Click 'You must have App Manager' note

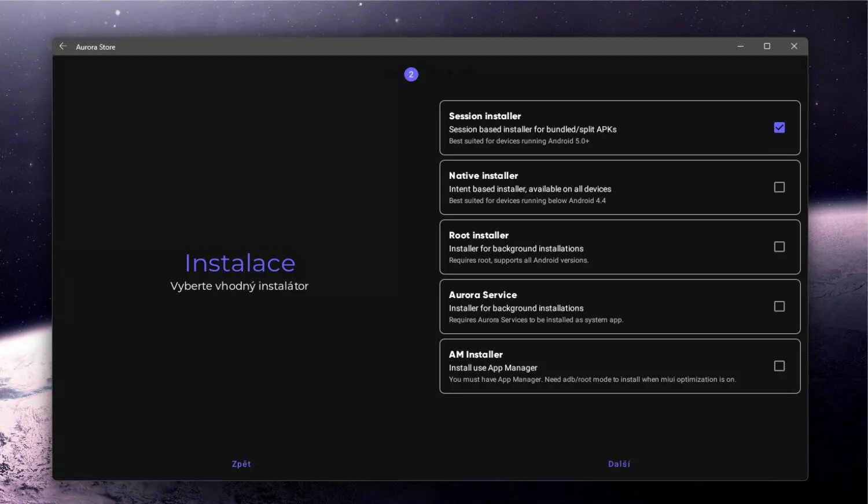pyautogui.click(x=593, y=380)
